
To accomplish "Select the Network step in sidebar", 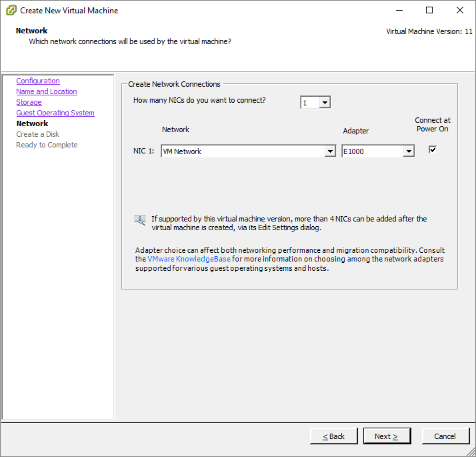I will (x=32, y=123).
